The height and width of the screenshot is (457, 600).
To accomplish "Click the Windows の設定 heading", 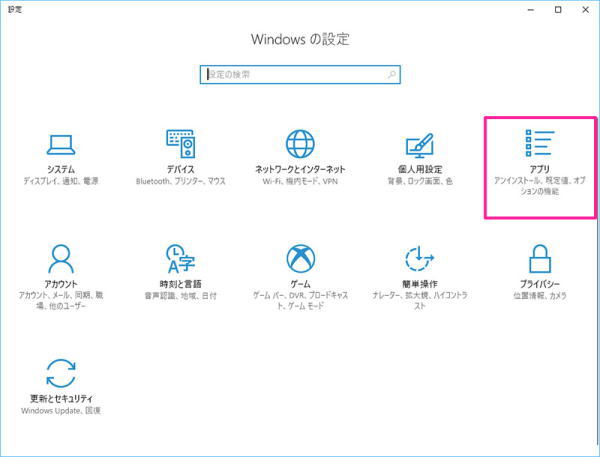I will pyautogui.click(x=300, y=39).
